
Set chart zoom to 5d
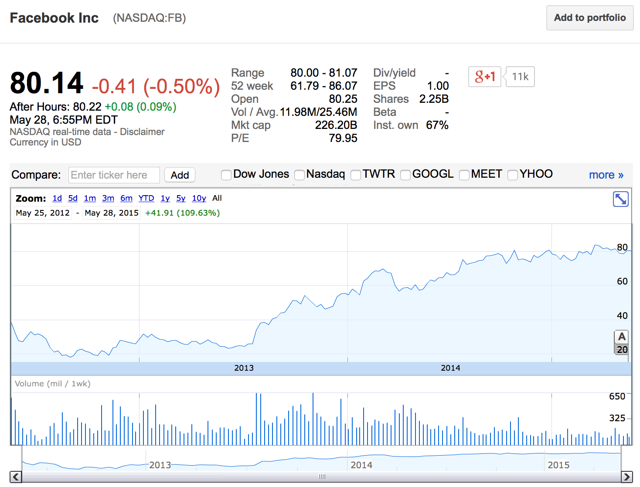point(73,198)
